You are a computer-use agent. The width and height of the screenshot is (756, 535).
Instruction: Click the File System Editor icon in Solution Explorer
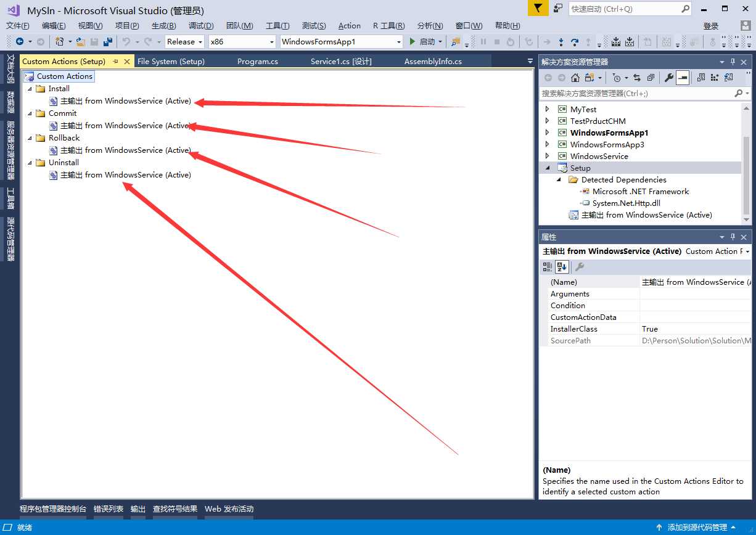(x=701, y=78)
